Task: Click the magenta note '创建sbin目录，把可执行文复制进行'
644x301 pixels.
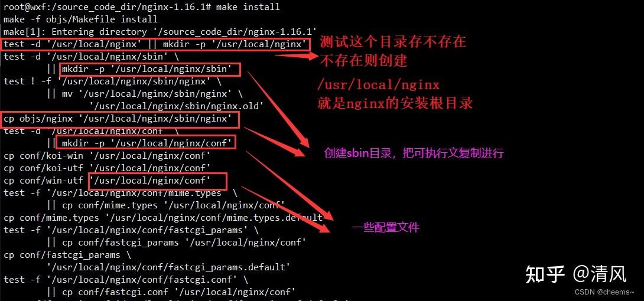Action: tap(414, 153)
